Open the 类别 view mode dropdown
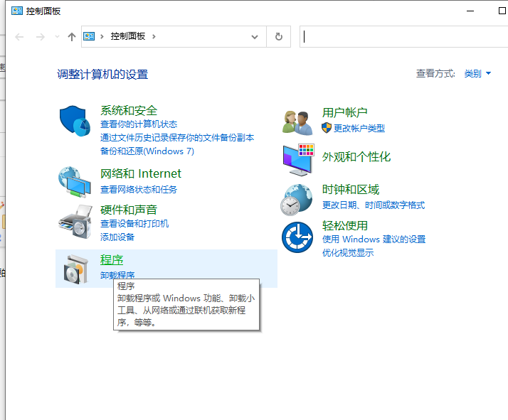This screenshot has height=420, width=508. click(x=477, y=74)
